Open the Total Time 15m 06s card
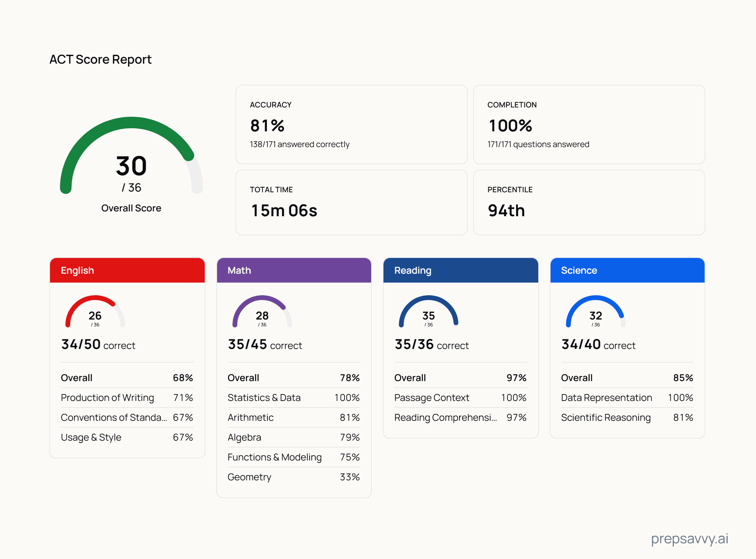 click(x=352, y=203)
